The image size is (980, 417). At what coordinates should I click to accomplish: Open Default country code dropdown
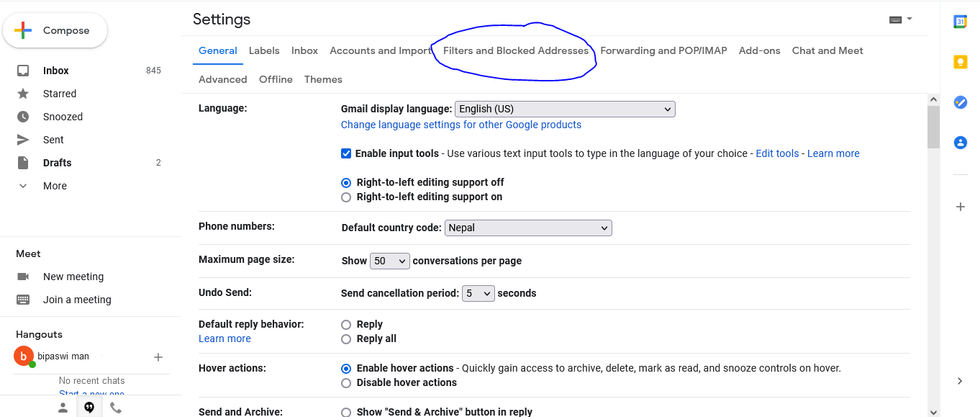click(528, 228)
